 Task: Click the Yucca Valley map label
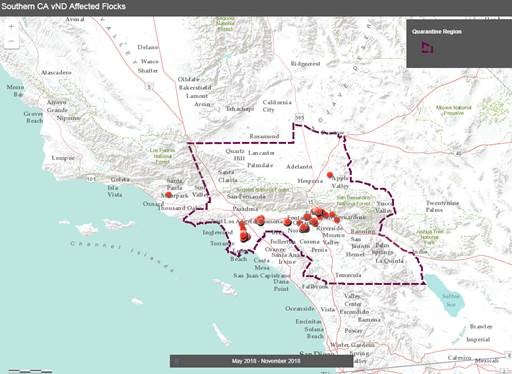click(x=385, y=207)
